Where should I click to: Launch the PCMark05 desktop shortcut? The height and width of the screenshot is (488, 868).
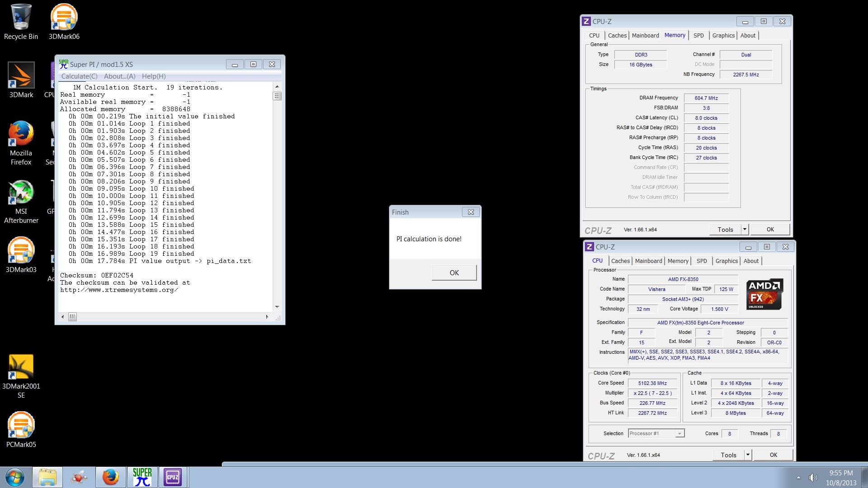pos(21,429)
